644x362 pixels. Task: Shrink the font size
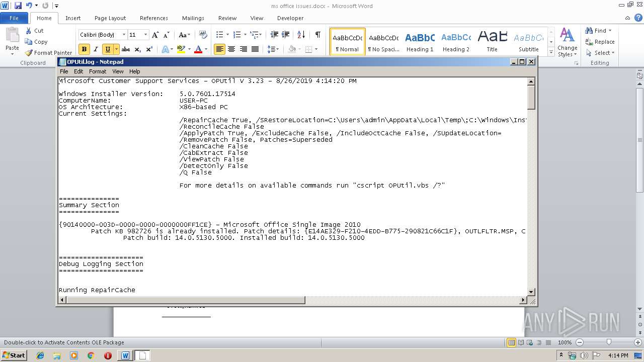click(x=166, y=35)
